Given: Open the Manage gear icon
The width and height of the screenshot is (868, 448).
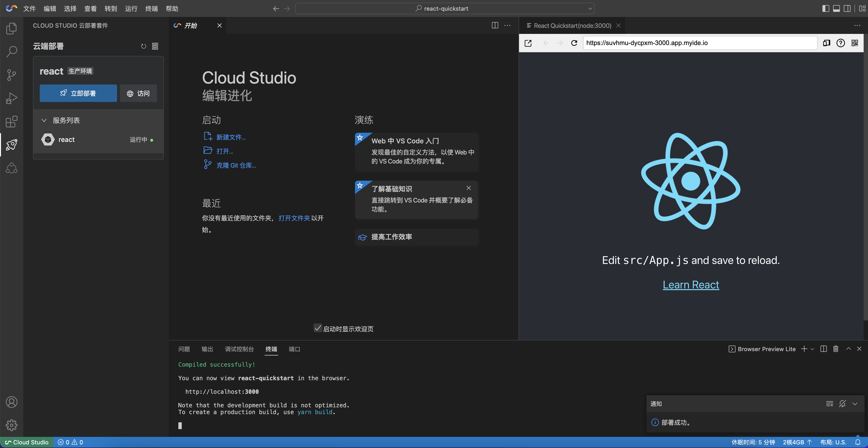Looking at the screenshot, I should 11,425.
